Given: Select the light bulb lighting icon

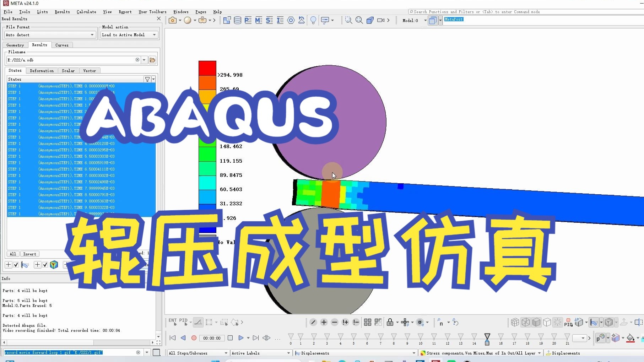Looking at the screenshot, I should click(313, 20).
